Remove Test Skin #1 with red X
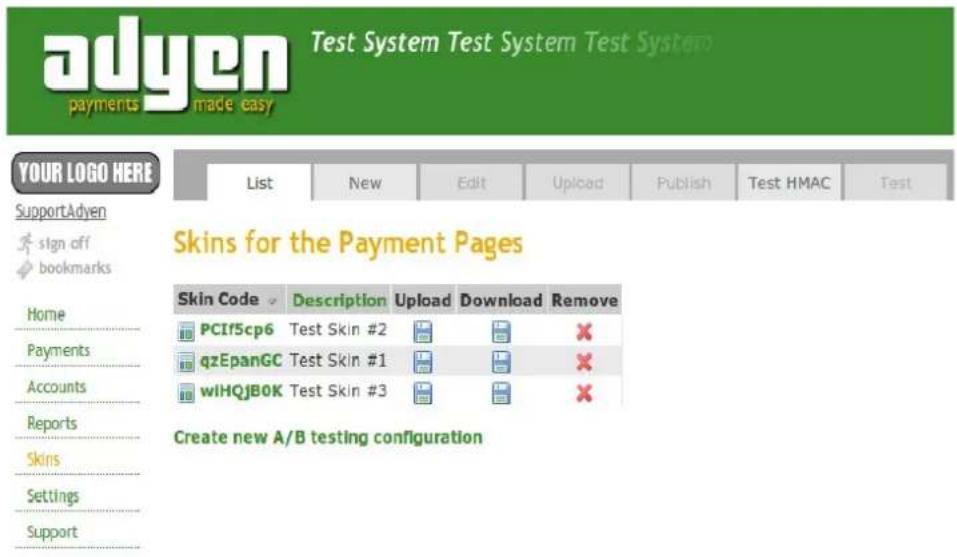Image resolution: width=957 pixels, height=557 pixels. pos(584,362)
